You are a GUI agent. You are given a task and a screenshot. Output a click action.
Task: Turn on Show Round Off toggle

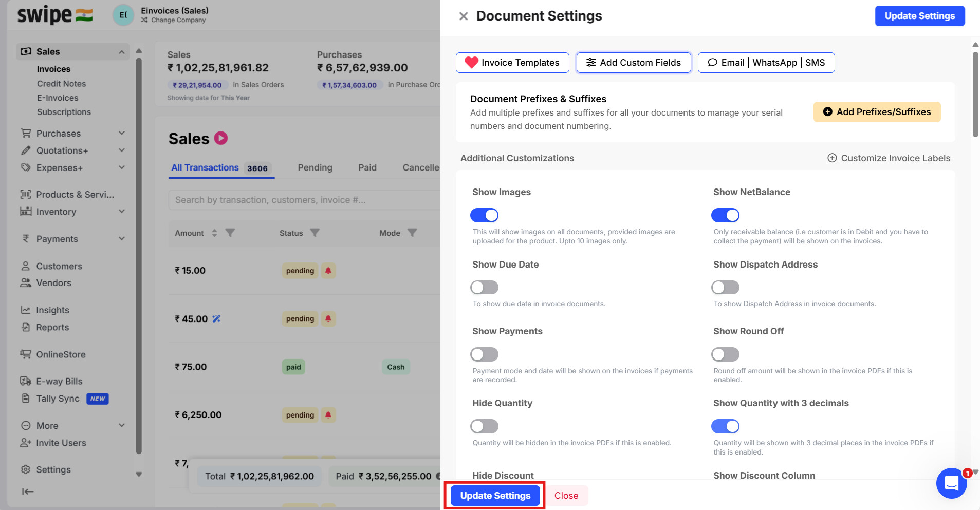tap(725, 354)
